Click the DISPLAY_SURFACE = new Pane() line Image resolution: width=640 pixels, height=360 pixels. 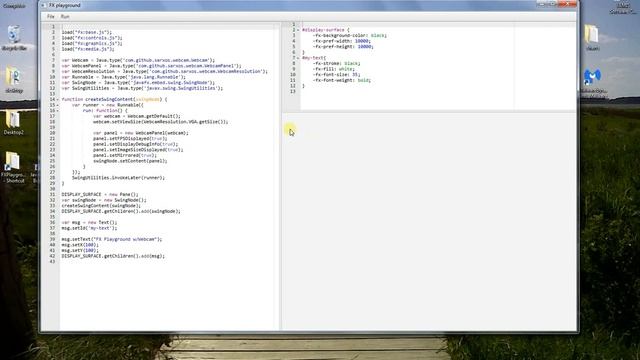(x=100, y=194)
